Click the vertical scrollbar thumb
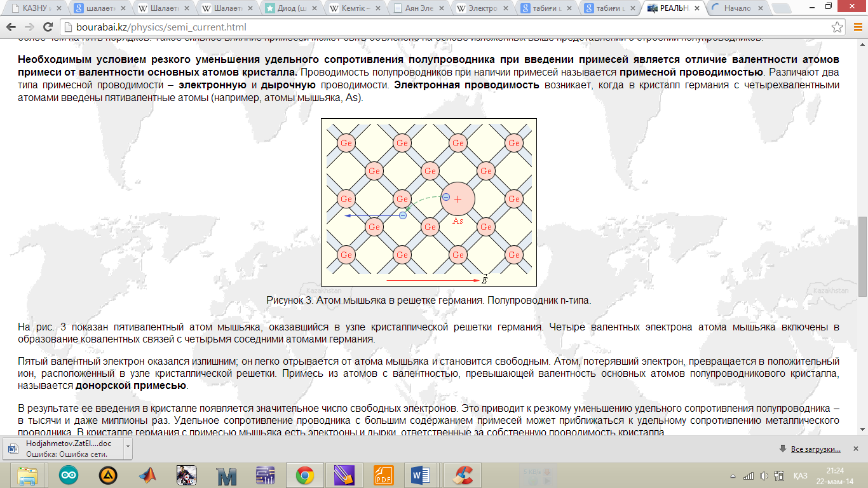The image size is (868, 488). coord(862,257)
